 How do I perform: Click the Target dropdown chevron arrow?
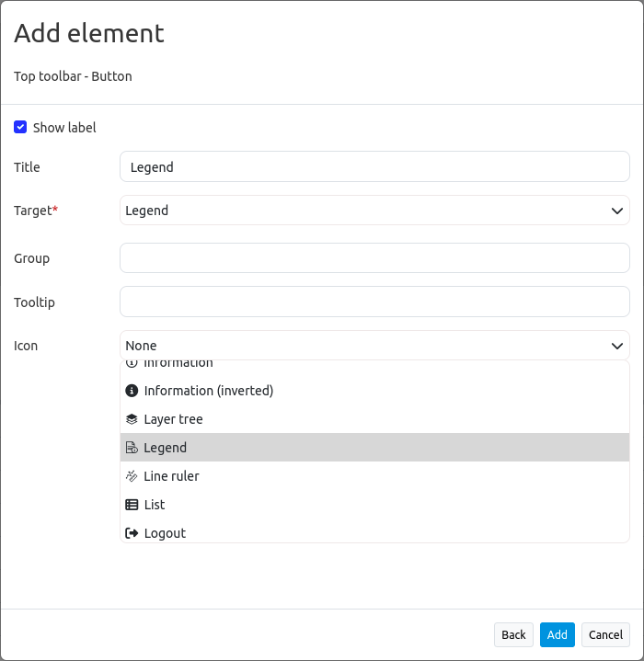tap(617, 211)
